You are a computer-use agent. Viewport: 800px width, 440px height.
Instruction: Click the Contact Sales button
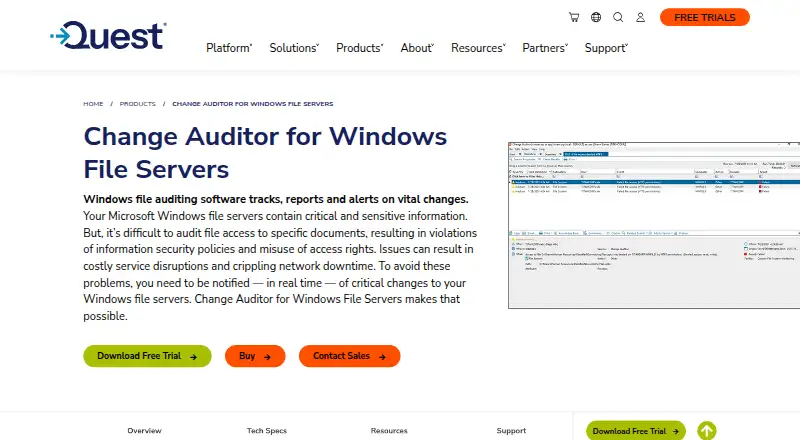(349, 356)
